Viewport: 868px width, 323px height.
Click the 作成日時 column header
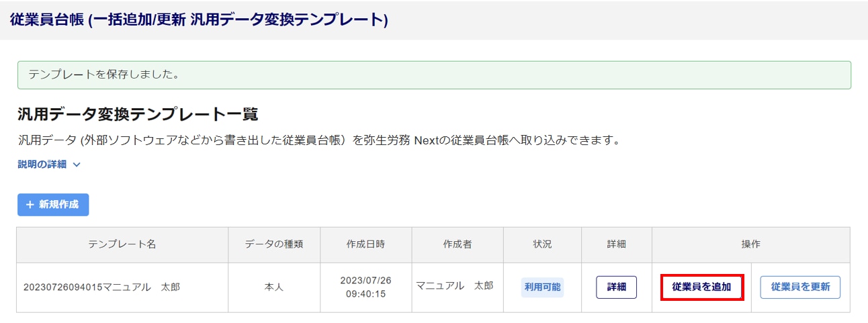coord(366,244)
